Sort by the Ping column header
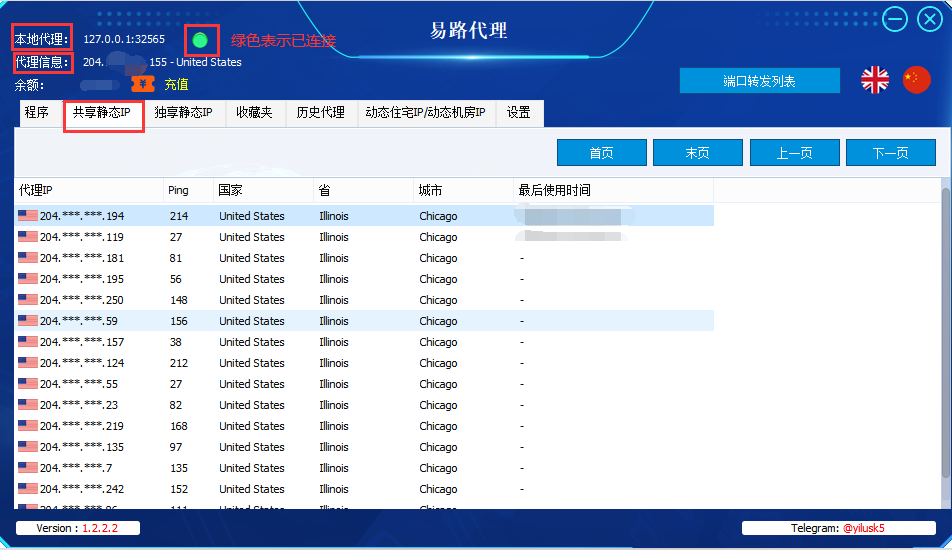 coord(189,190)
